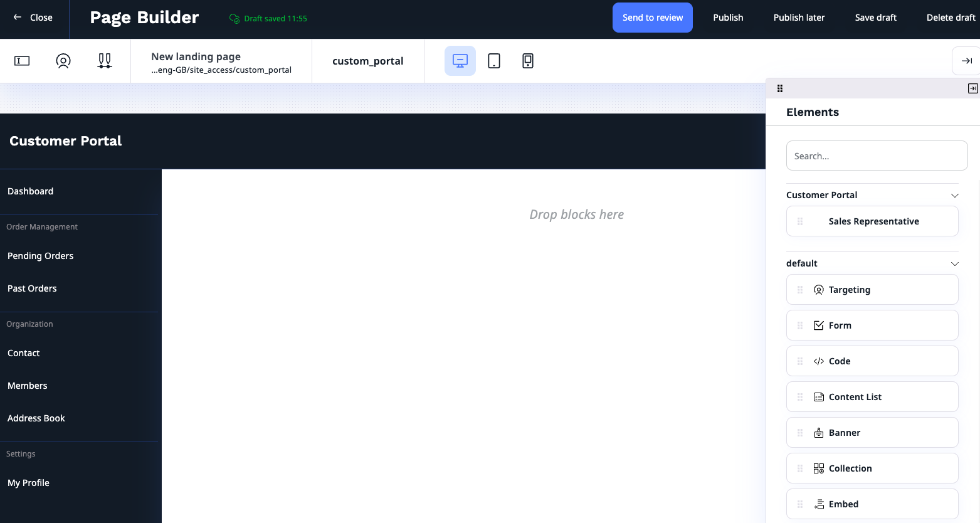Image resolution: width=980 pixels, height=523 pixels.
Task: Click Publish in the top bar
Action: 727,17
